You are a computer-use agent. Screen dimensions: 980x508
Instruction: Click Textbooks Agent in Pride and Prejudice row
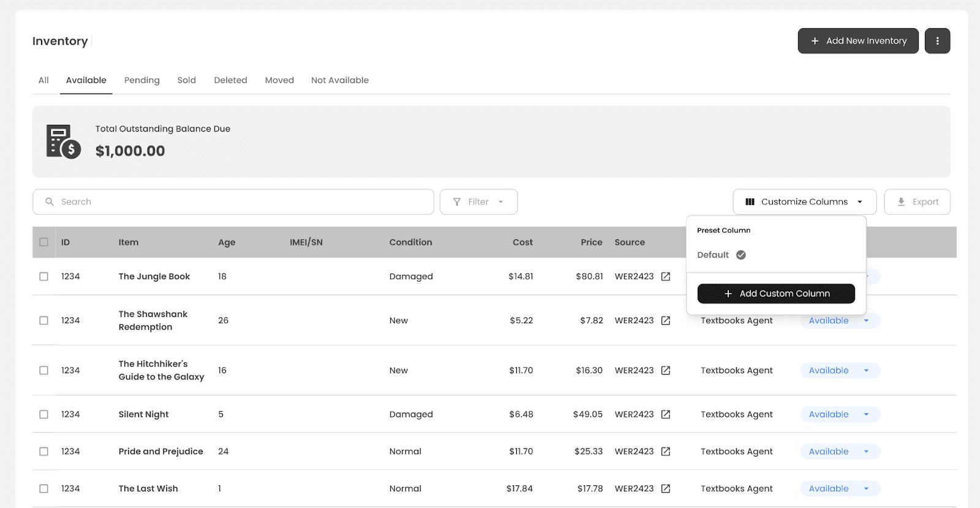point(737,452)
